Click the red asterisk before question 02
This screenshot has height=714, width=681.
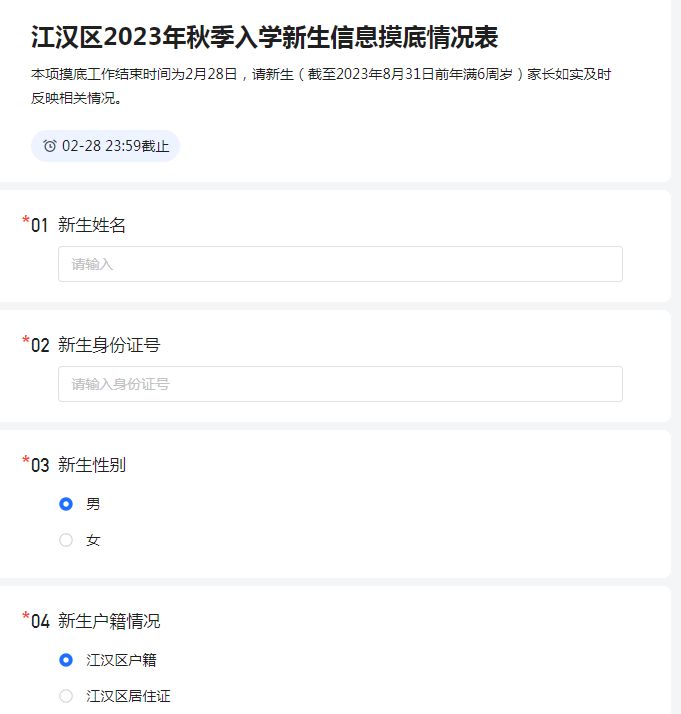[x=26, y=339]
